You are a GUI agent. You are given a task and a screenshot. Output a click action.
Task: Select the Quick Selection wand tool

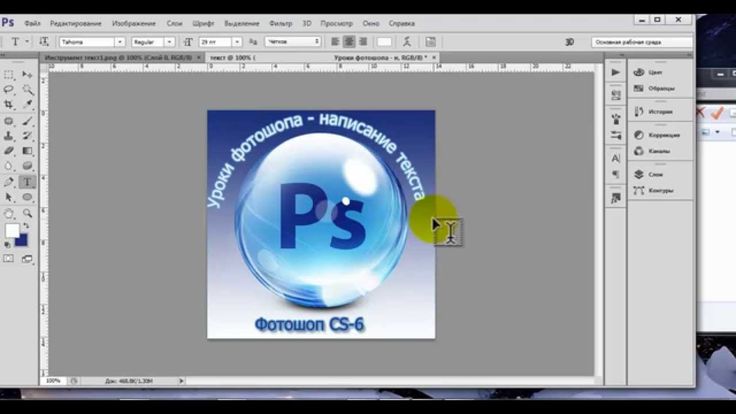coord(27,89)
